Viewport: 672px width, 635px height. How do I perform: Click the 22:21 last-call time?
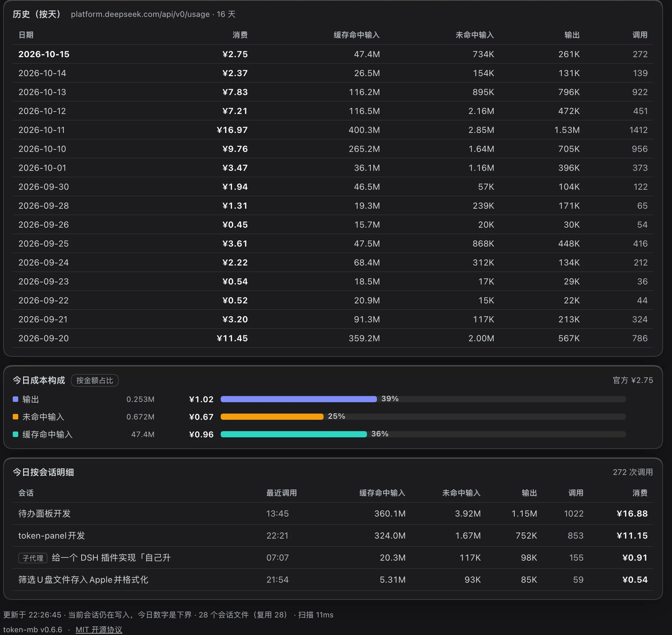tap(277, 535)
